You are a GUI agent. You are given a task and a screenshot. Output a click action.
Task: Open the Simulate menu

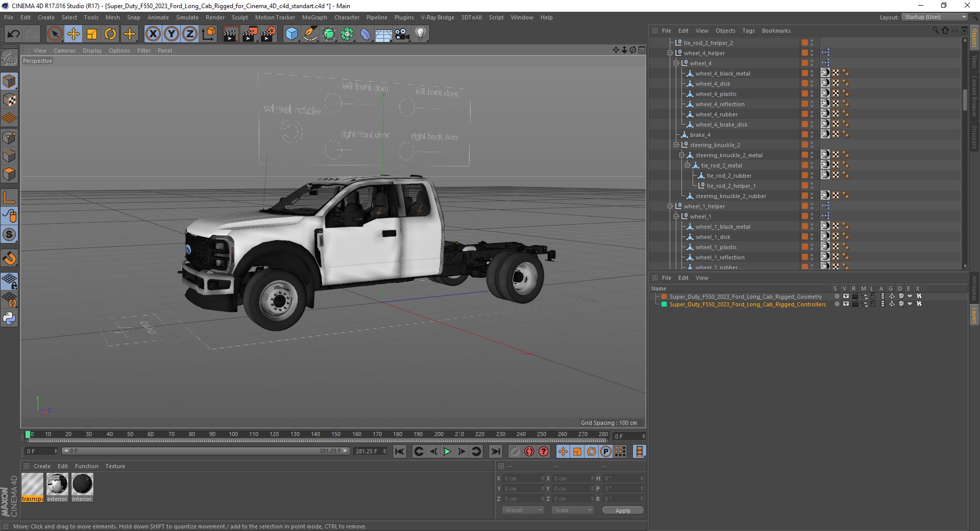point(187,17)
